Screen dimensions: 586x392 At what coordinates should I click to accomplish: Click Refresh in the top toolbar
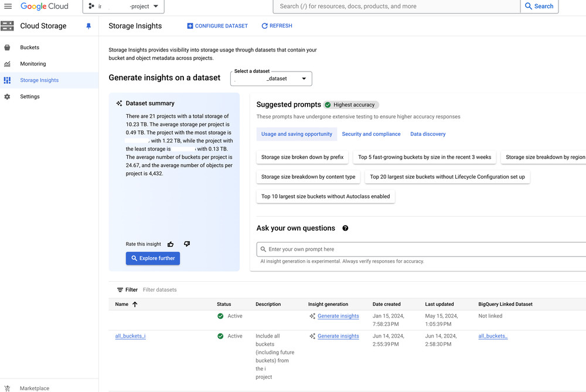[277, 26]
